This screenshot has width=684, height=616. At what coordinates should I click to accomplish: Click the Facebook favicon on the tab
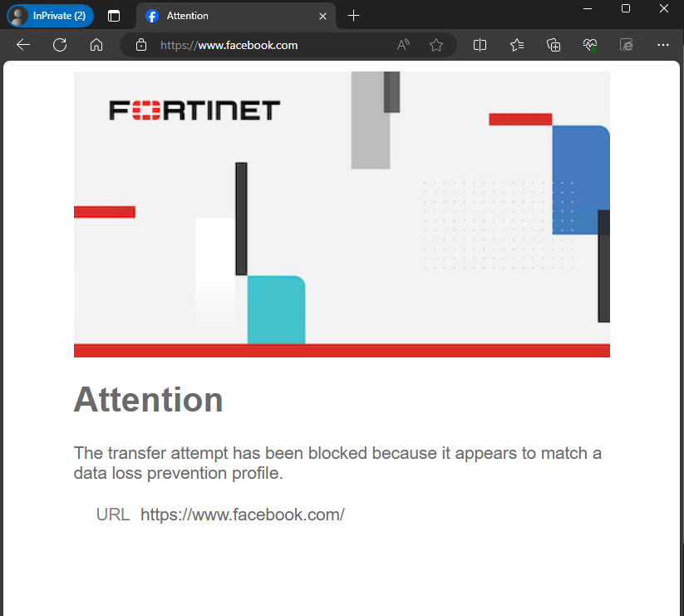(x=151, y=15)
